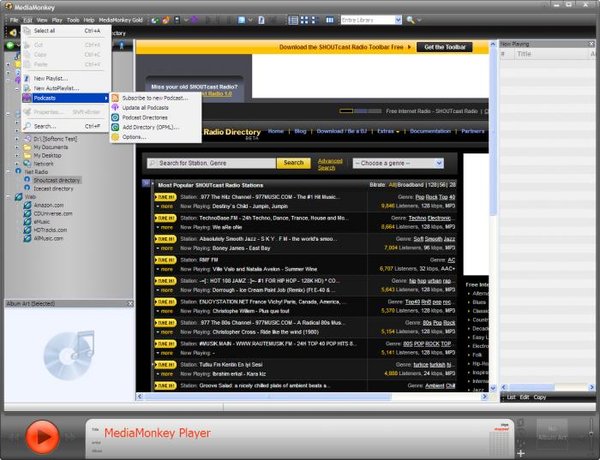
Task: Open the Choose a genre dropdown
Action: (439, 163)
